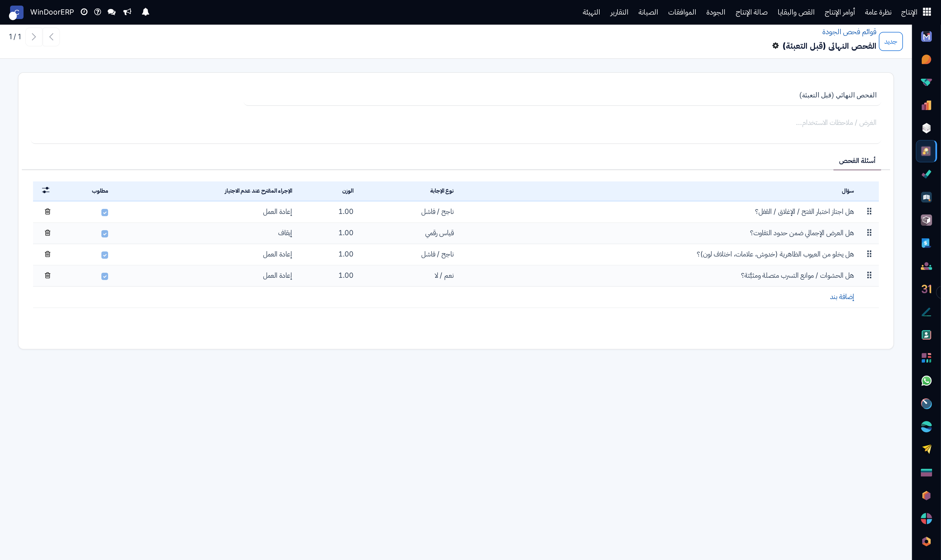Open the contacts person app in sidebar
Viewport: 941px width, 560px height.
click(926, 335)
